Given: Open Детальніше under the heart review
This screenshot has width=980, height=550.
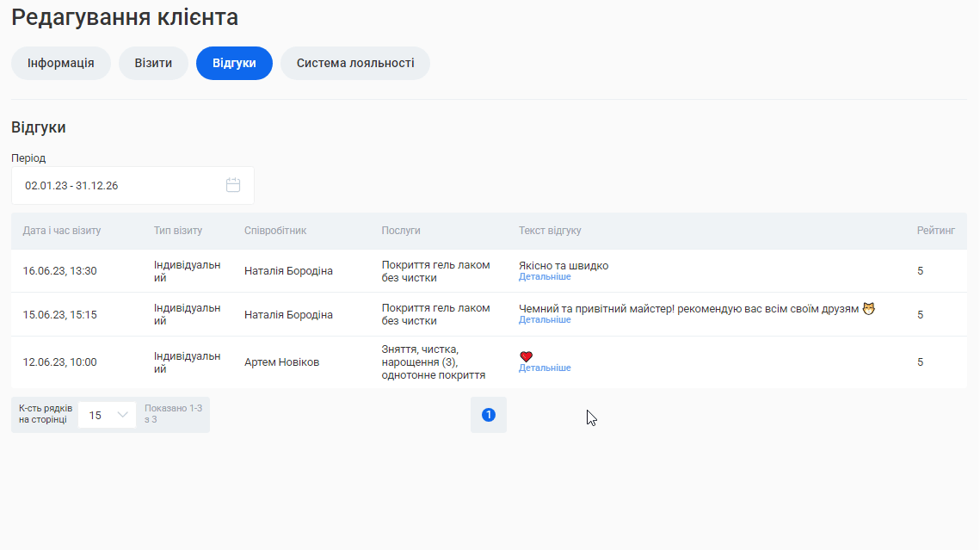Looking at the screenshot, I should click(545, 368).
